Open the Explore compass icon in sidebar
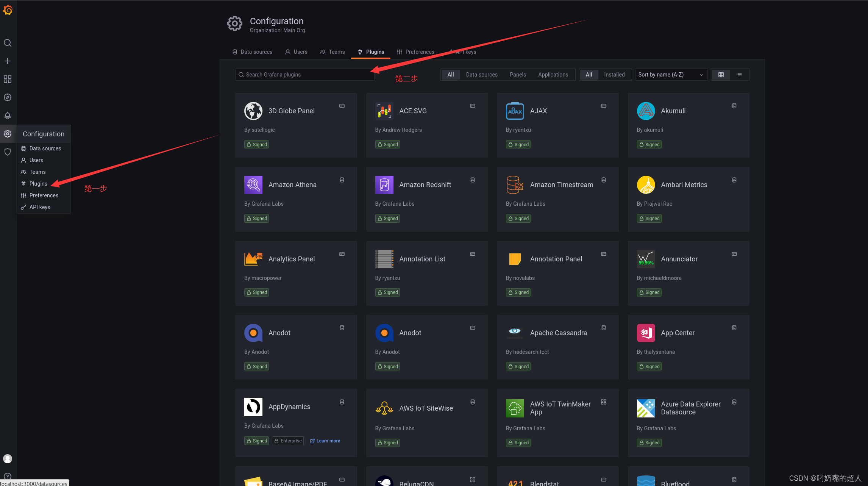 pos(8,97)
